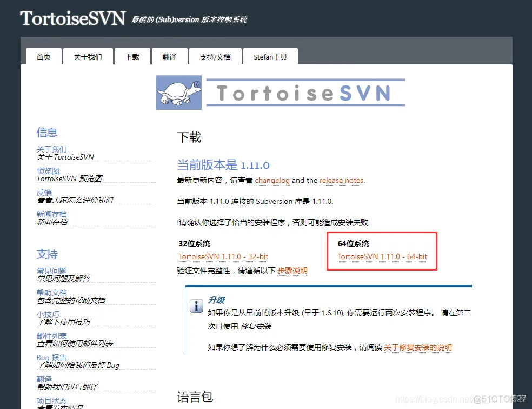The image size is (532, 409).
Task: Open sidebar link 帮助文档
Action: click(51, 293)
